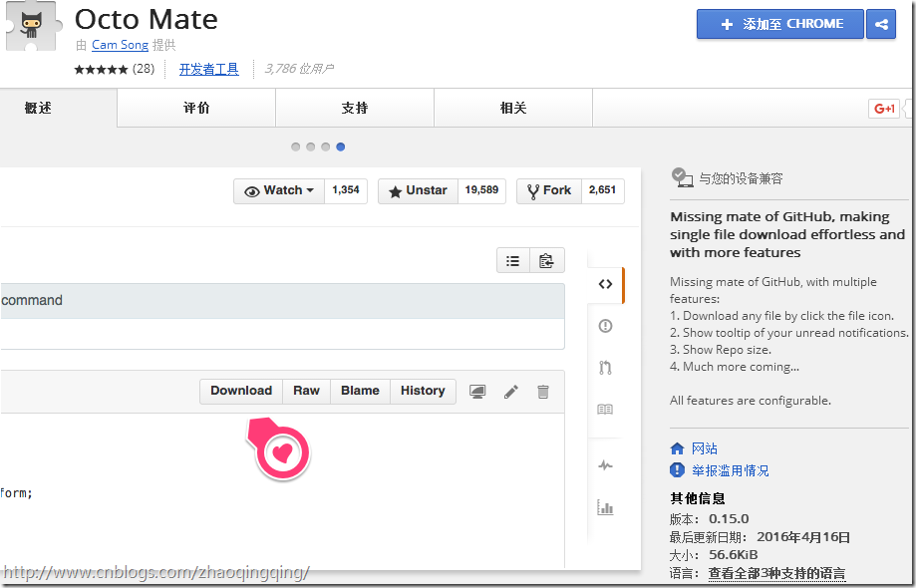916x588 pixels.
Task: Click the Download button
Action: tap(241, 392)
